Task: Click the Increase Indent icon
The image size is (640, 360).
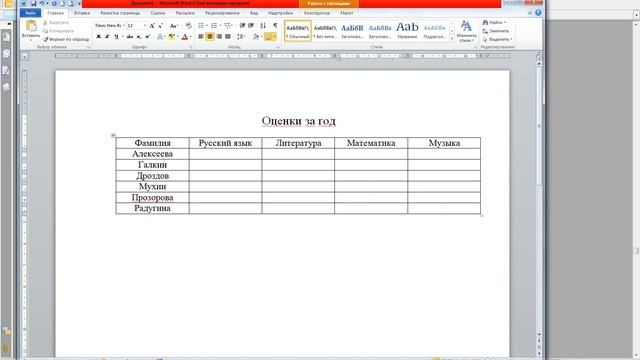Action: [251, 26]
